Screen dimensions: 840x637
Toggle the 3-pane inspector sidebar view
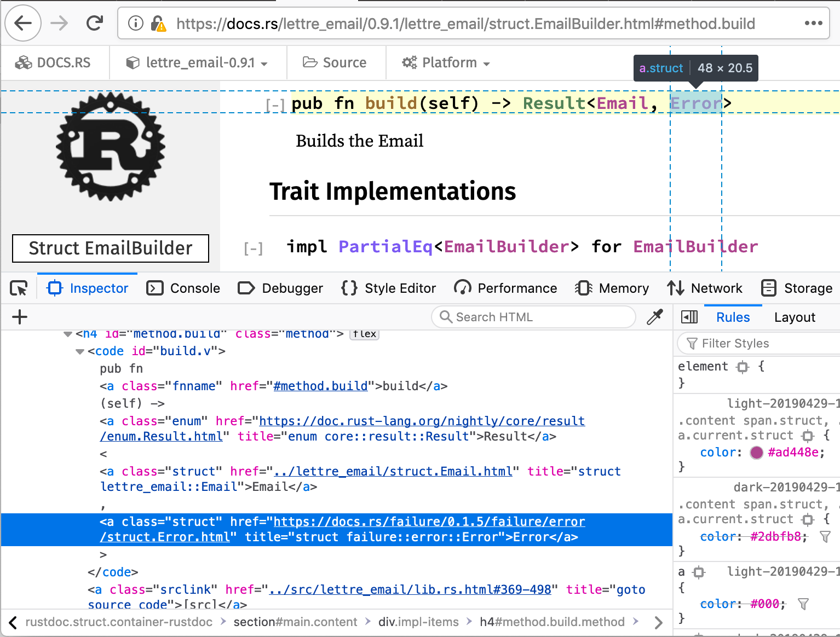[689, 317]
